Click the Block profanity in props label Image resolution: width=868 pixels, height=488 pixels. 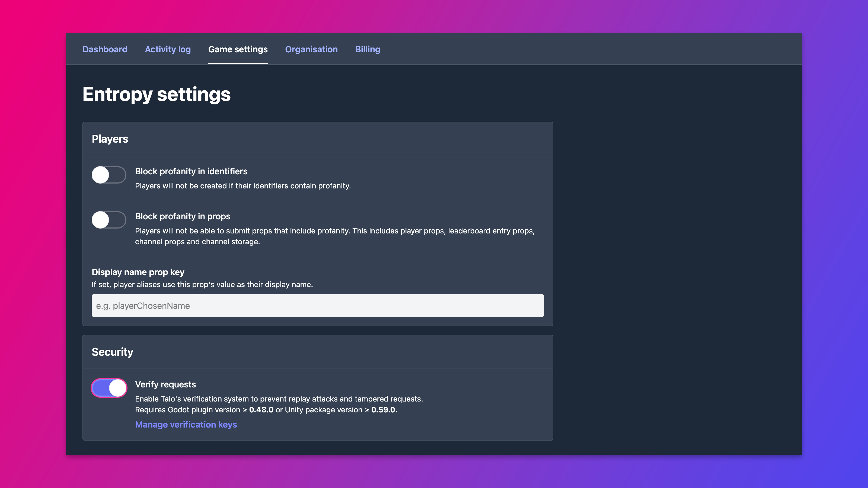183,216
